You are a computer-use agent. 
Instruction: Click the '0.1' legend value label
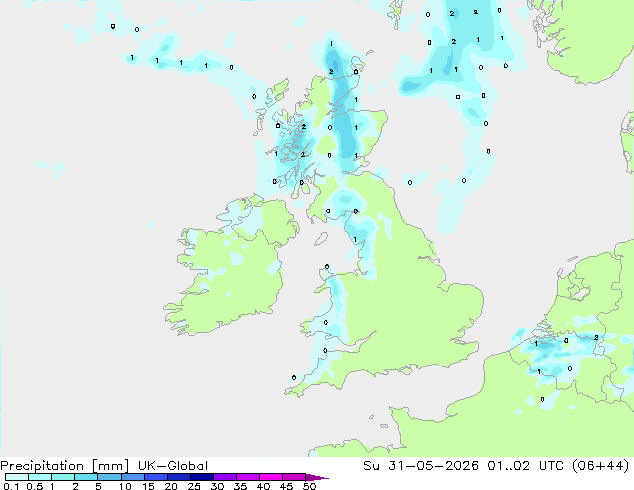[x=11, y=486]
